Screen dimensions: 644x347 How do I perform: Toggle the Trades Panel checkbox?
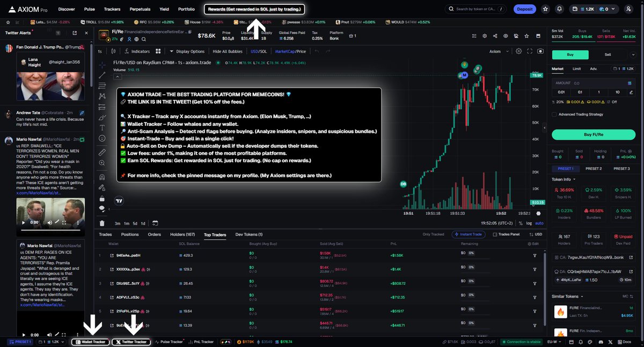(x=495, y=234)
